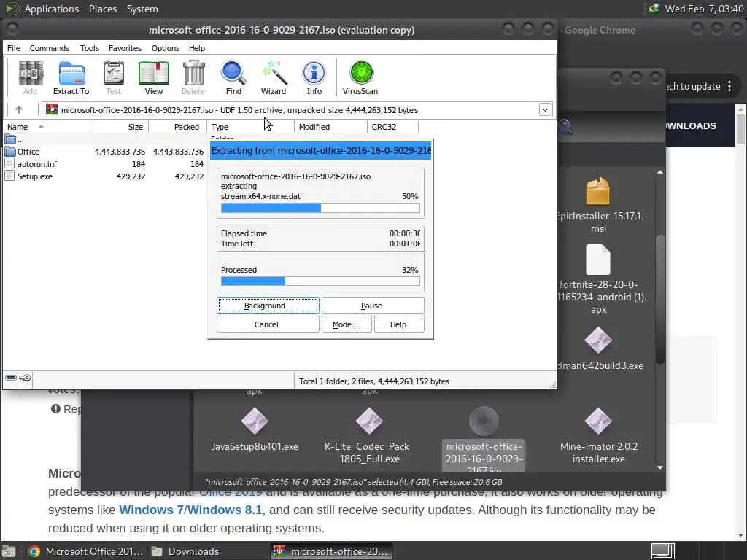Expand the archive path dropdown arrow
Screen dimensions: 747x560
click(545, 110)
